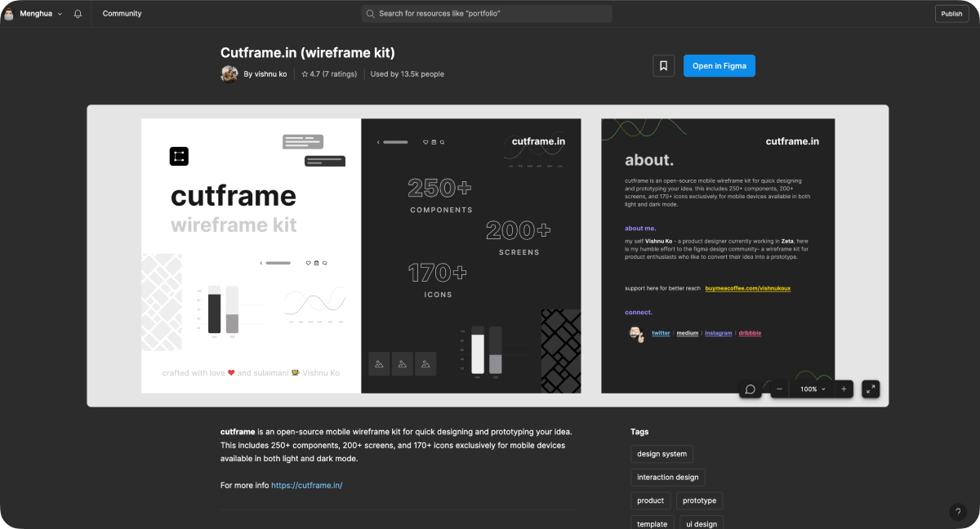Click the Publish button
Screen dimensions: 980x529
tap(951, 14)
